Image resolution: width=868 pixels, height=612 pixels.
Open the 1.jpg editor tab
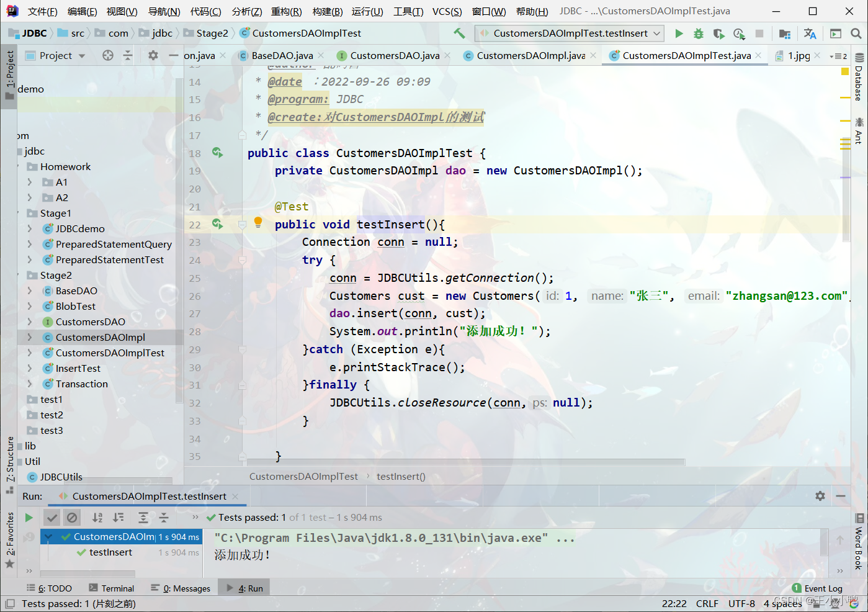tap(799, 55)
